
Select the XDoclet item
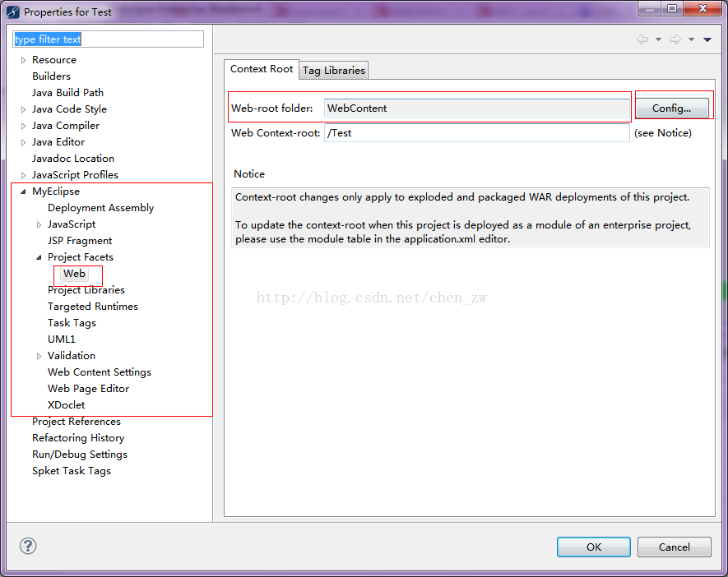[67, 405]
